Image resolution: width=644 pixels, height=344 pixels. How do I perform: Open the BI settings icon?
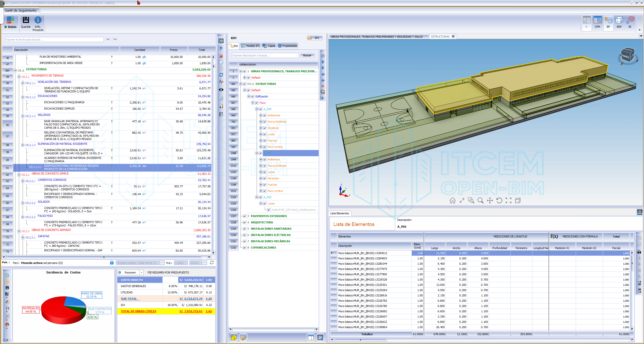coord(630,20)
